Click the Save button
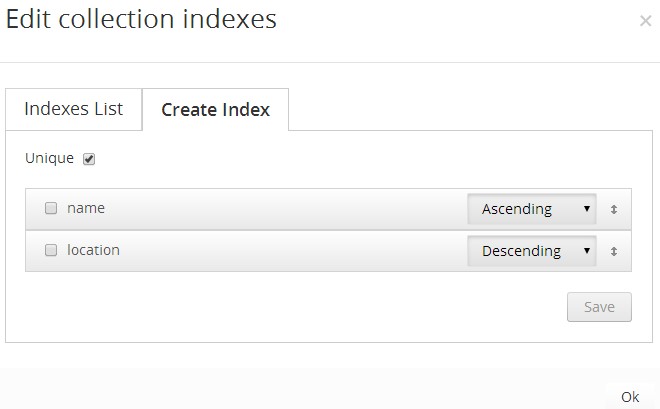This screenshot has width=660, height=409. pos(599,307)
